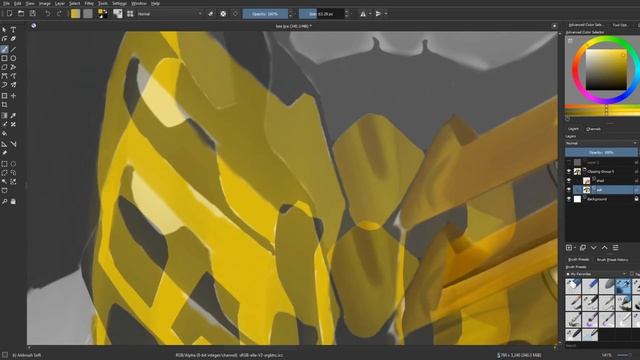Select the Gradient tool
640x360 pixels.
(x=4, y=116)
